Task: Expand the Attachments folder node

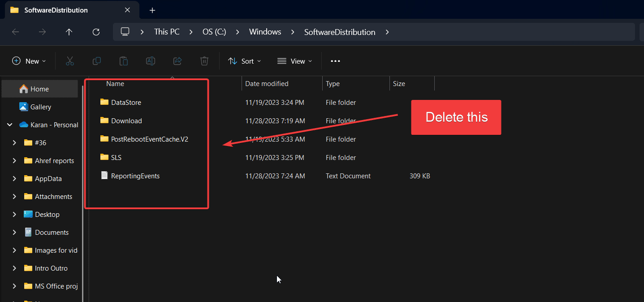Action: pos(14,197)
